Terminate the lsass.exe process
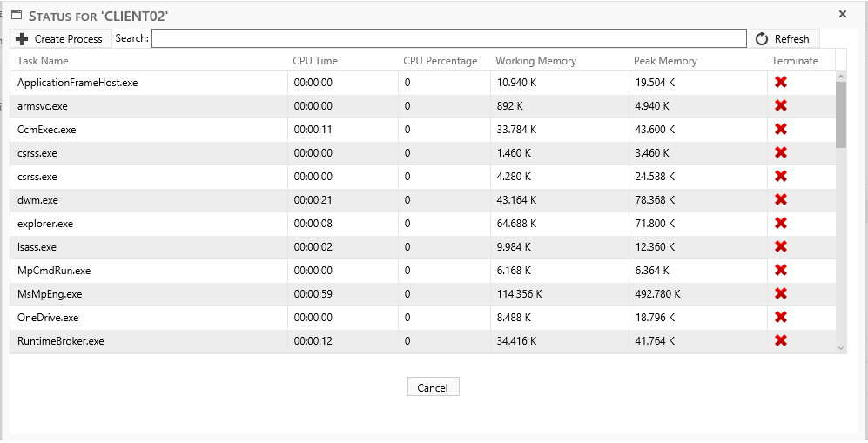The width and height of the screenshot is (868, 443). click(781, 247)
